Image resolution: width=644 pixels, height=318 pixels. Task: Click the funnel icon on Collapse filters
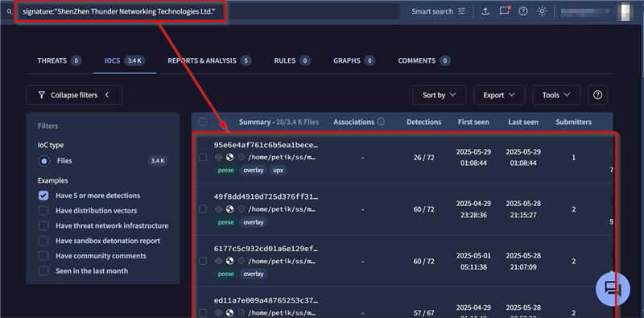pyautogui.click(x=42, y=95)
